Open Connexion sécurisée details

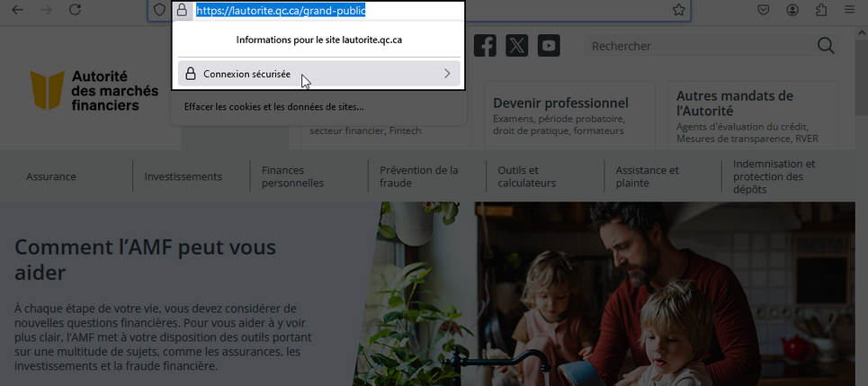coord(318,74)
